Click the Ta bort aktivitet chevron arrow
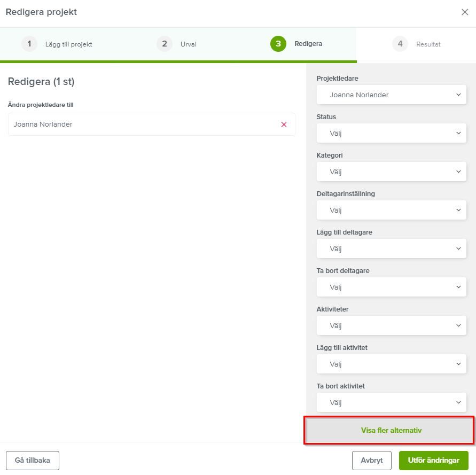The height and width of the screenshot is (475, 476). [458, 402]
